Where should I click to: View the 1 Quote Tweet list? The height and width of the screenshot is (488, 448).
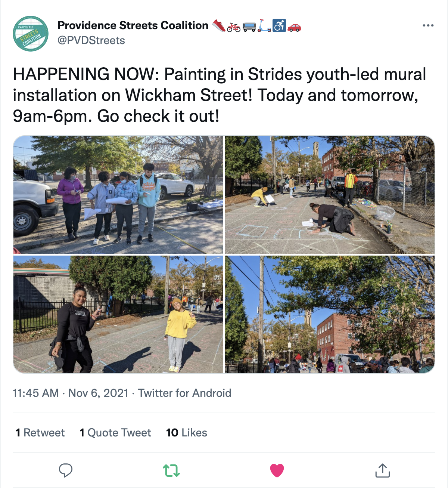click(115, 433)
